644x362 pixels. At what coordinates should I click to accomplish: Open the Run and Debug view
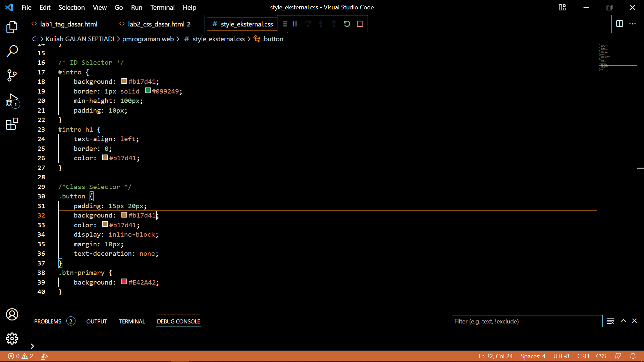pyautogui.click(x=12, y=100)
